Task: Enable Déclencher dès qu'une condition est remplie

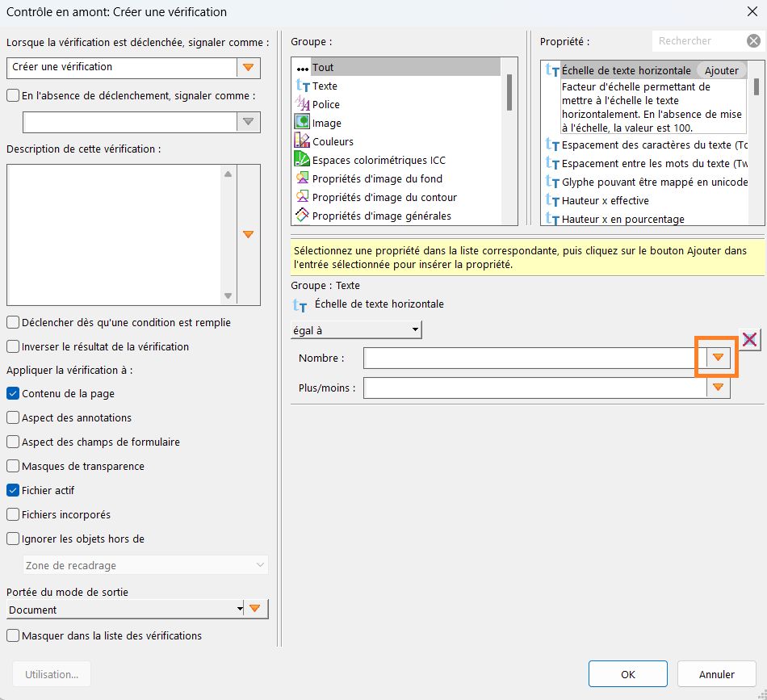Action: point(13,322)
